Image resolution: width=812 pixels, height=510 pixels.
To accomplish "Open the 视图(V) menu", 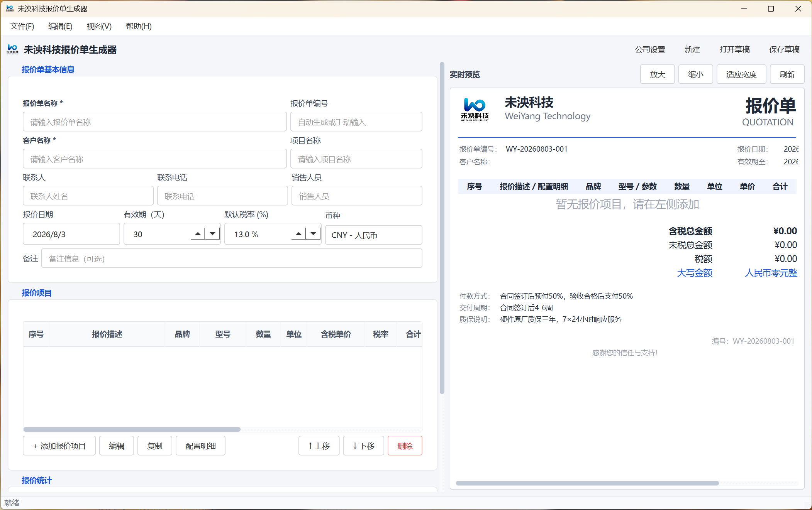I will 99,26.
